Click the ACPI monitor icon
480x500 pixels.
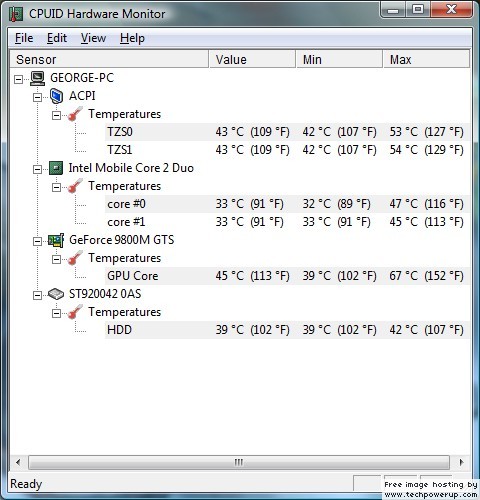click(x=56, y=96)
